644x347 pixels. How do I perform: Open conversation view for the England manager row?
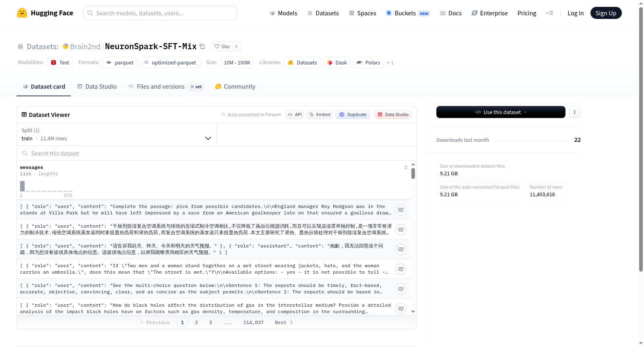click(x=401, y=210)
